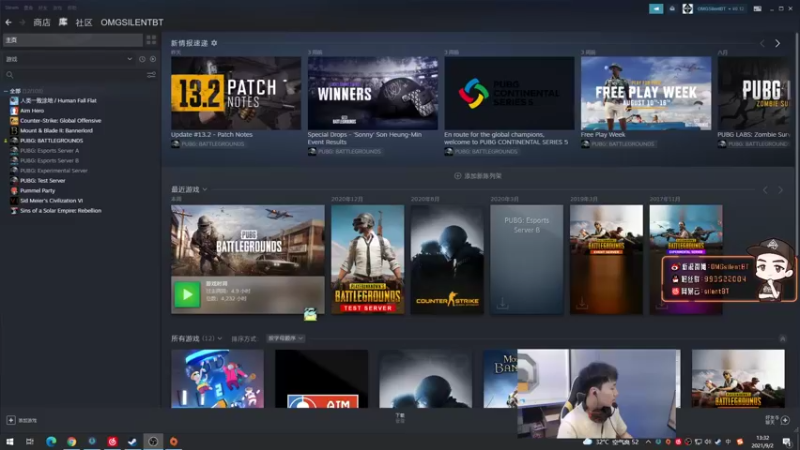Open the Battlegrounds Test Server tile

[x=367, y=259]
